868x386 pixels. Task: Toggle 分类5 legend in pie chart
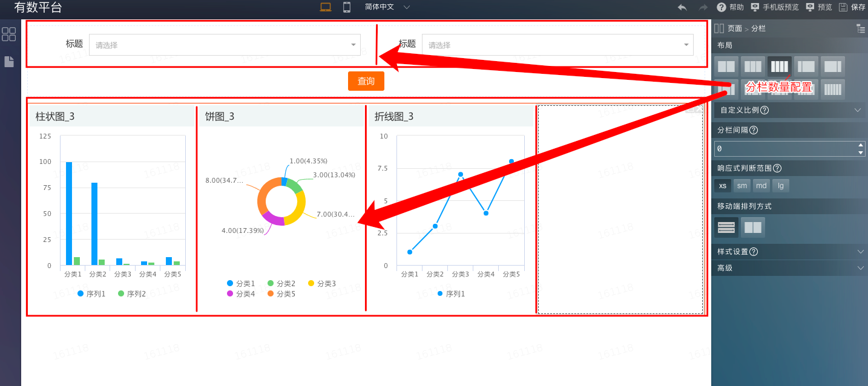tap(281, 294)
